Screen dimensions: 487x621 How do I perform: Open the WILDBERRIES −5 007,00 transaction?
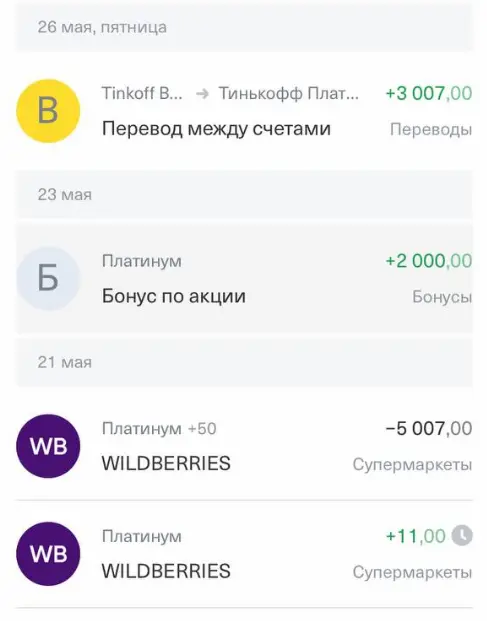[x=244, y=446]
